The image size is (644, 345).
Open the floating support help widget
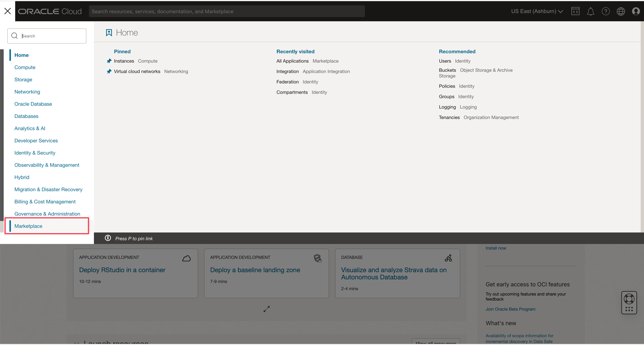[629, 302]
